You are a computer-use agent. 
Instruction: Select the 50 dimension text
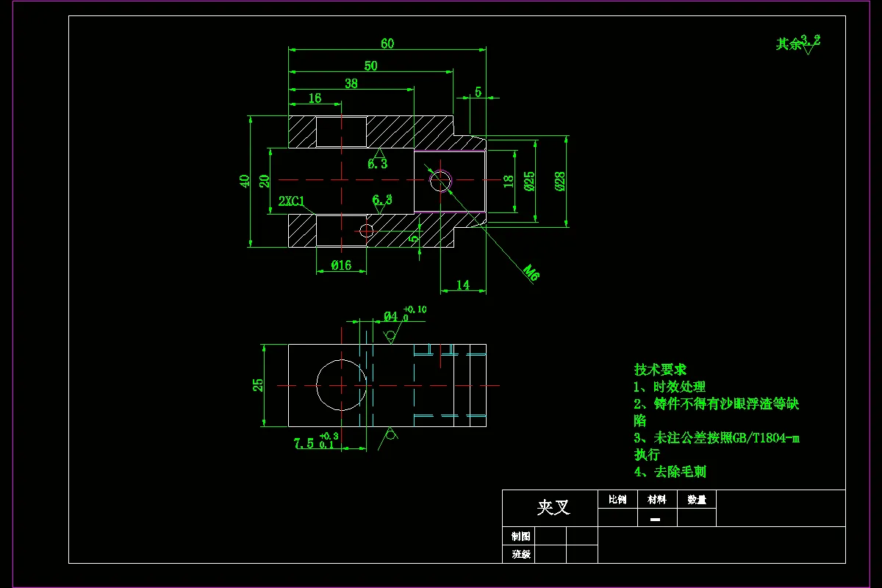tap(370, 65)
